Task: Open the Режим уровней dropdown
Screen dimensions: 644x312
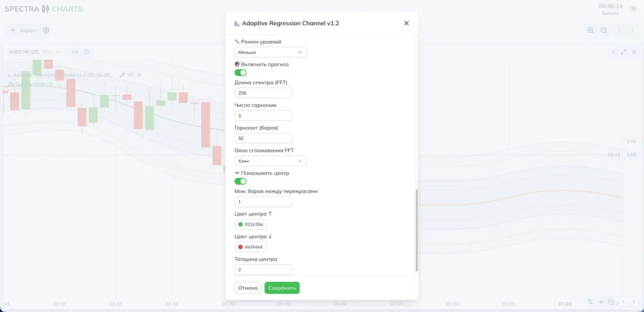Action: [x=270, y=52]
